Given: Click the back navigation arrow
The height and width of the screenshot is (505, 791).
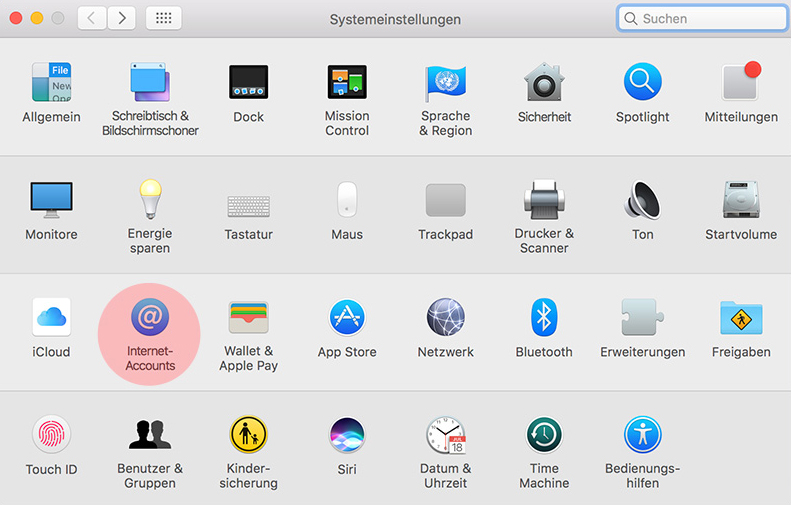Looking at the screenshot, I should click(91, 19).
